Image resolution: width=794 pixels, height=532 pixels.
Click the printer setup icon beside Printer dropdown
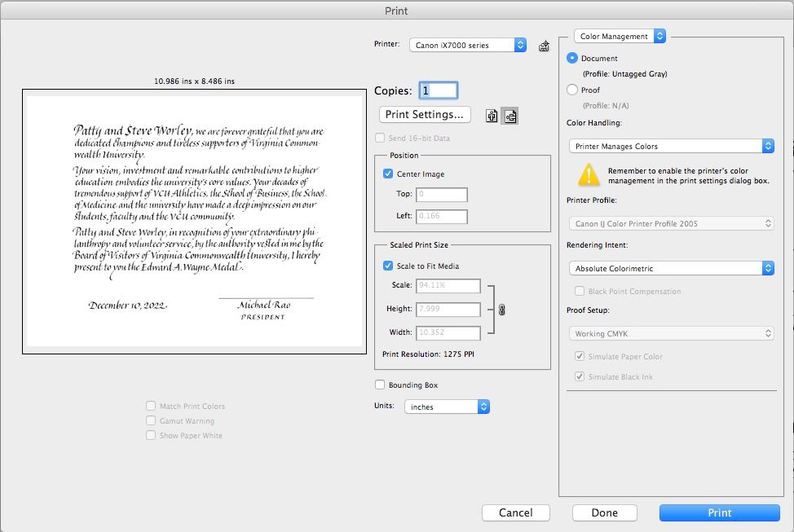click(544, 46)
